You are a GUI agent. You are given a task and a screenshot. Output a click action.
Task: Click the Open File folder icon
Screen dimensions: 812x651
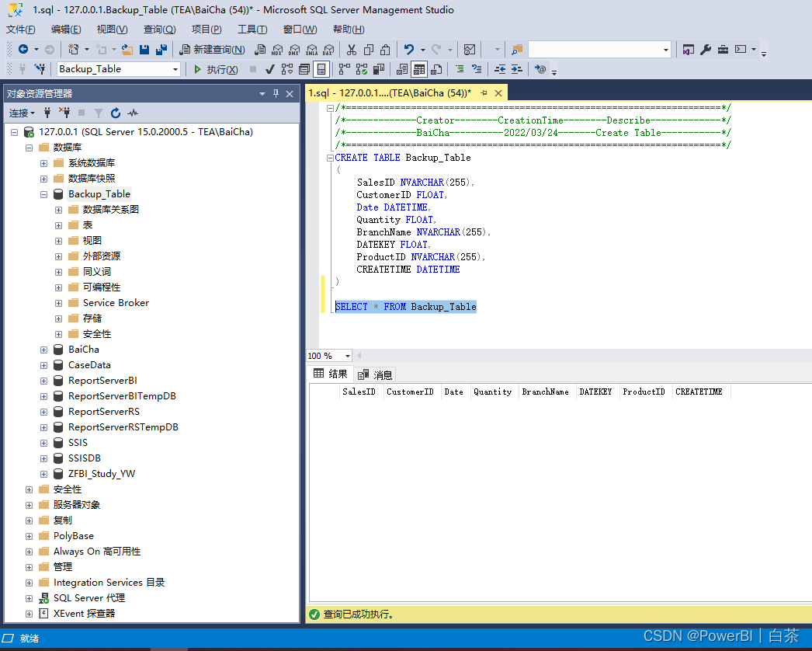pos(127,50)
